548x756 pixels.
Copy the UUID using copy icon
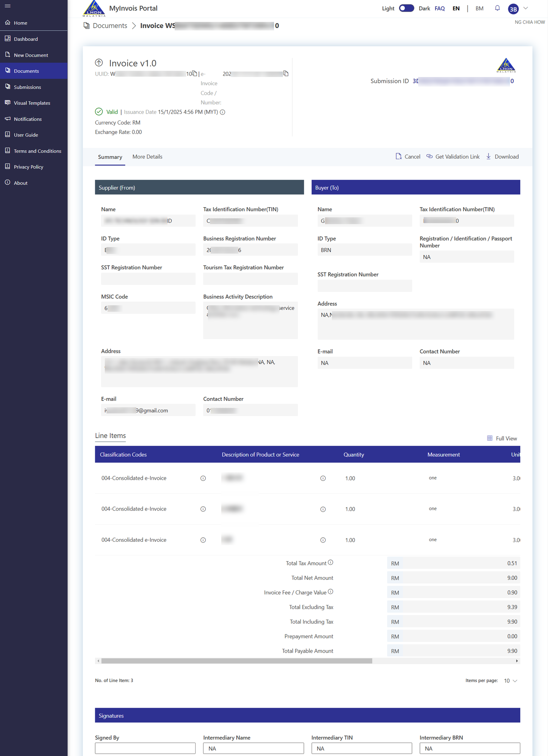coord(195,74)
